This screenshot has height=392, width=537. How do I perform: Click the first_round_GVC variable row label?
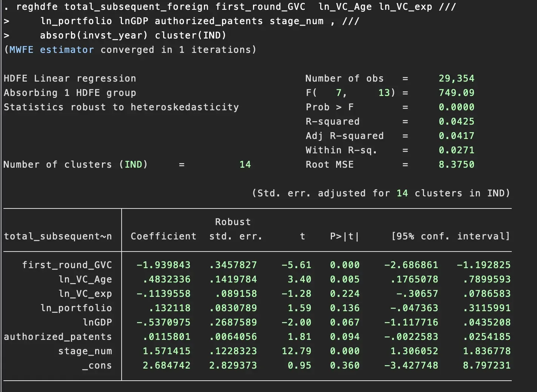(x=67, y=265)
